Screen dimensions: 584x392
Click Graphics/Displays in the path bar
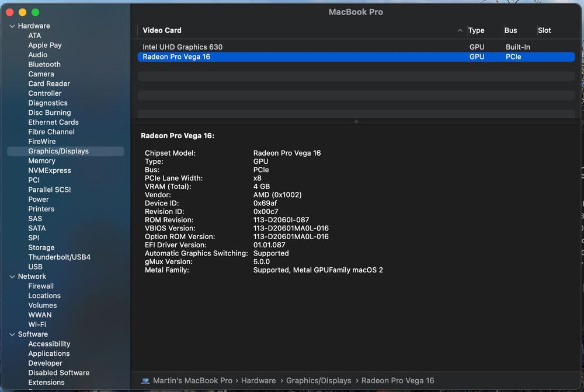click(318, 380)
